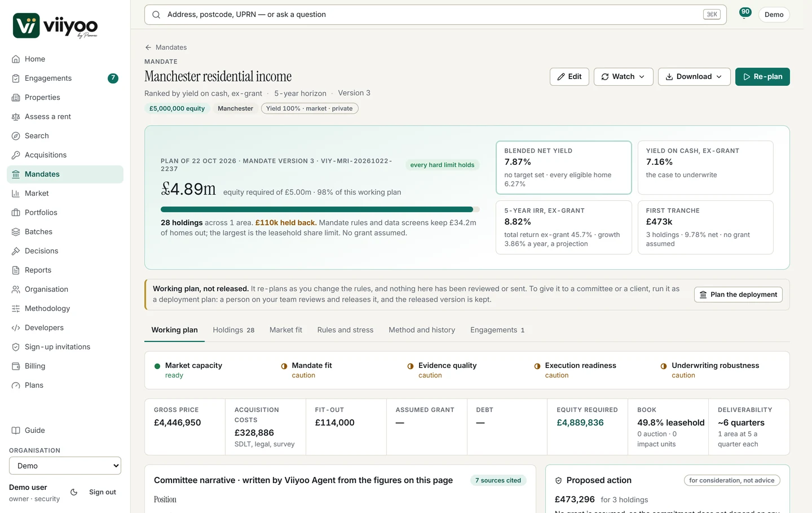812x513 pixels.
Task: Open the Demo organisation select box
Action: click(65, 466)
